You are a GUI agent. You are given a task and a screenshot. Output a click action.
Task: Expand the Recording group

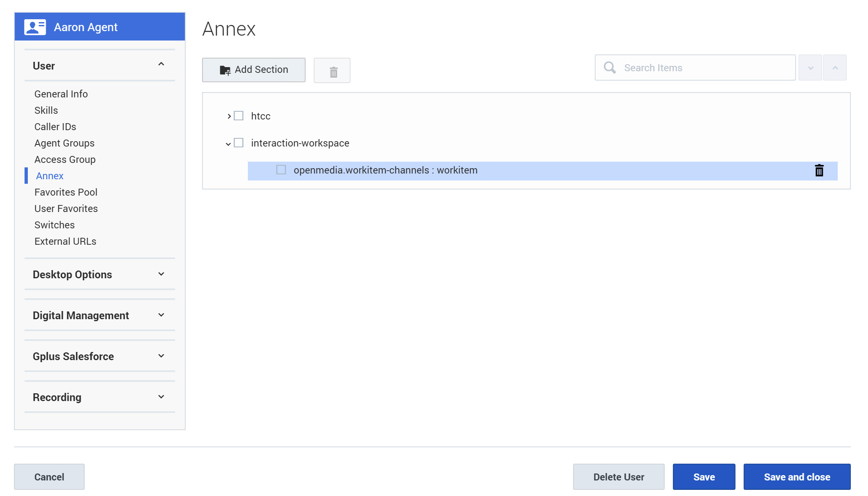[161, 397]
